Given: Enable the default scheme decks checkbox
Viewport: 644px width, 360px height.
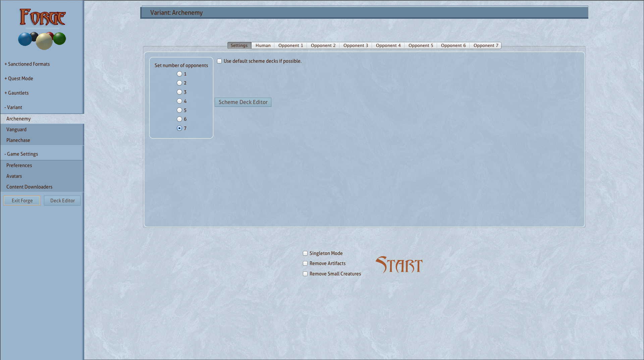Looking at the screenshot, I should point(219,61).
